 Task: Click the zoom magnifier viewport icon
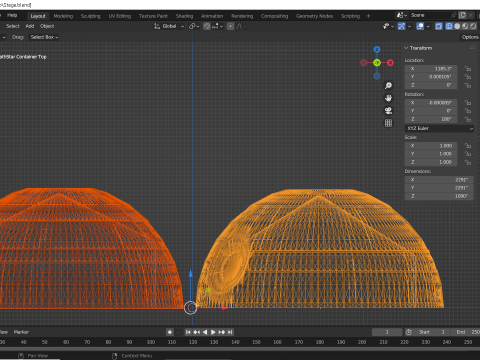pos(388,86)
